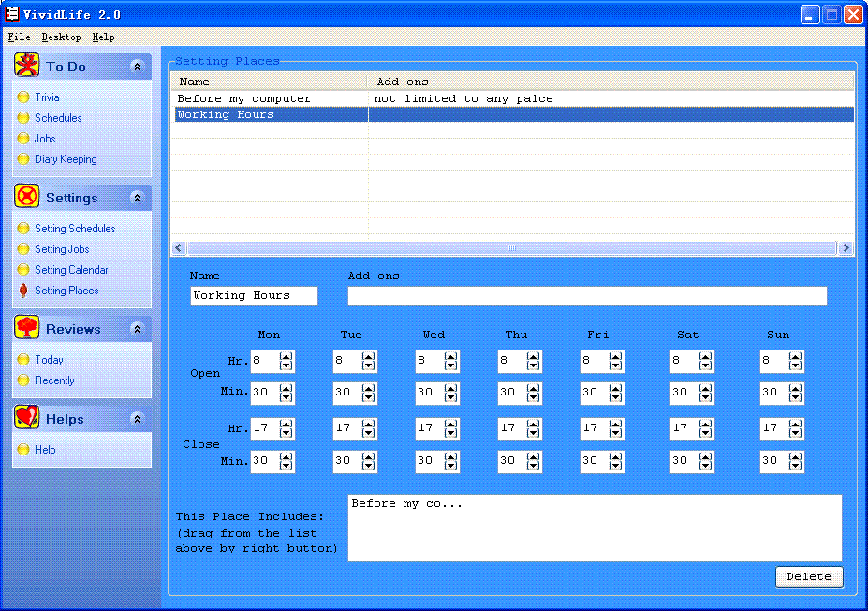Click the yellow bullet beside Setting Jobs
The image size is (868, 611).
(23, 249)
